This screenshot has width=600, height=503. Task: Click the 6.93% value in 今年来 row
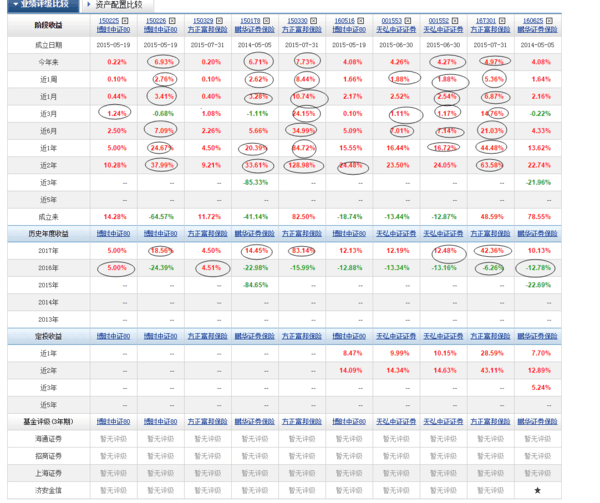tap(164, 62)
